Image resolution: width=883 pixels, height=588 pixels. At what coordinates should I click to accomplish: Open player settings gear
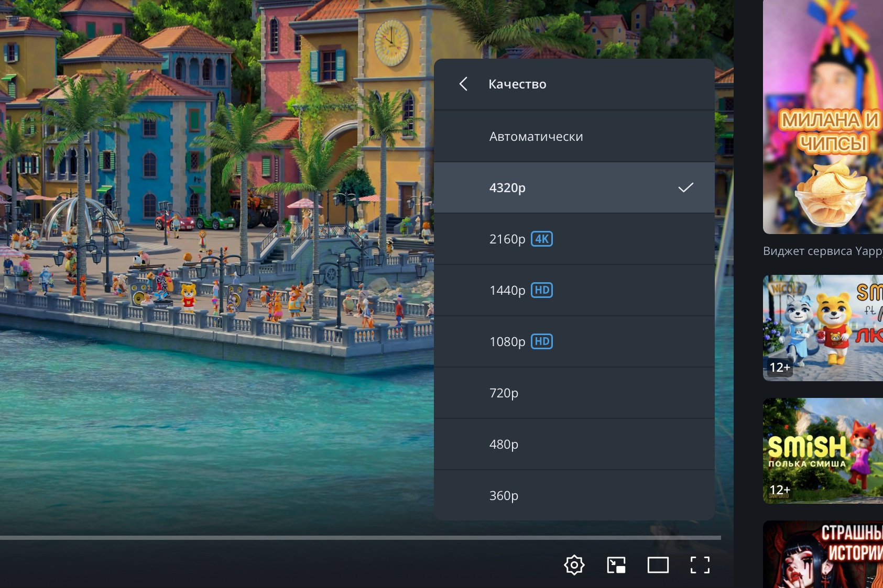[x=574, y=565]
